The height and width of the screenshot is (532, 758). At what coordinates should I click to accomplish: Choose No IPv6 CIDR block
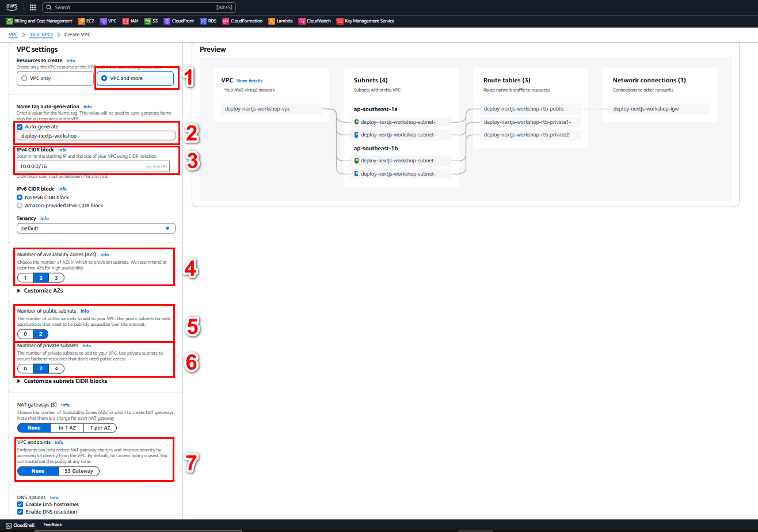pyautogui.click(x=20, y=197)
